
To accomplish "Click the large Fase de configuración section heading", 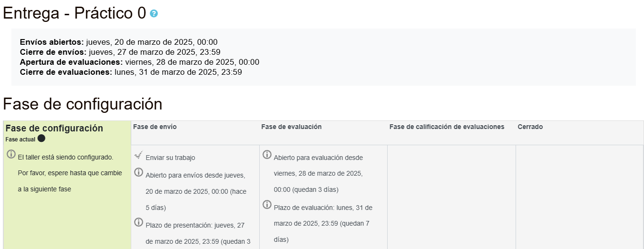I will click(82, 104).
